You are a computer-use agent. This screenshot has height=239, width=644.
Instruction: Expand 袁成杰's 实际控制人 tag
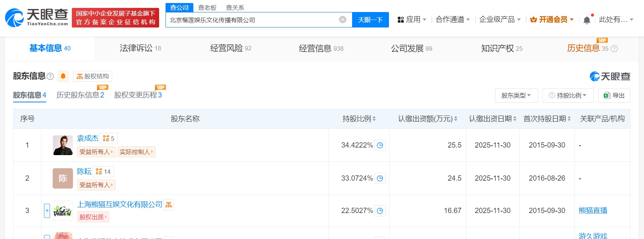137,152
